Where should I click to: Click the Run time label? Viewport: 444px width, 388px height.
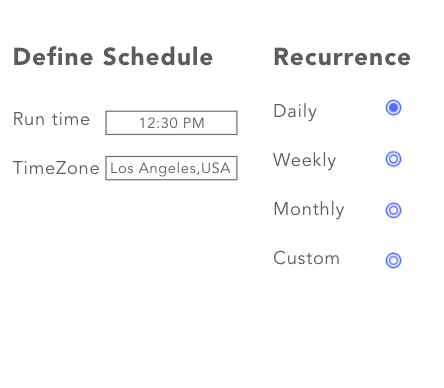pos(52,119)
